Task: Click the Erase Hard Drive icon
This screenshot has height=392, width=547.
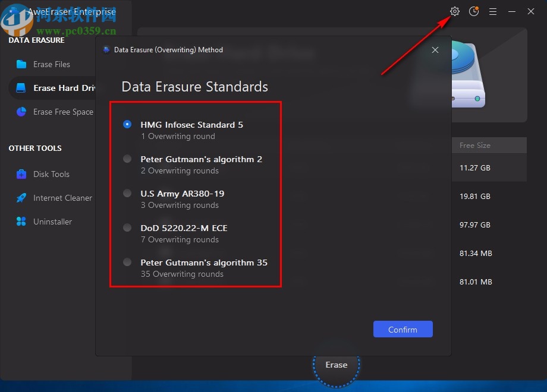Action: 21,88
